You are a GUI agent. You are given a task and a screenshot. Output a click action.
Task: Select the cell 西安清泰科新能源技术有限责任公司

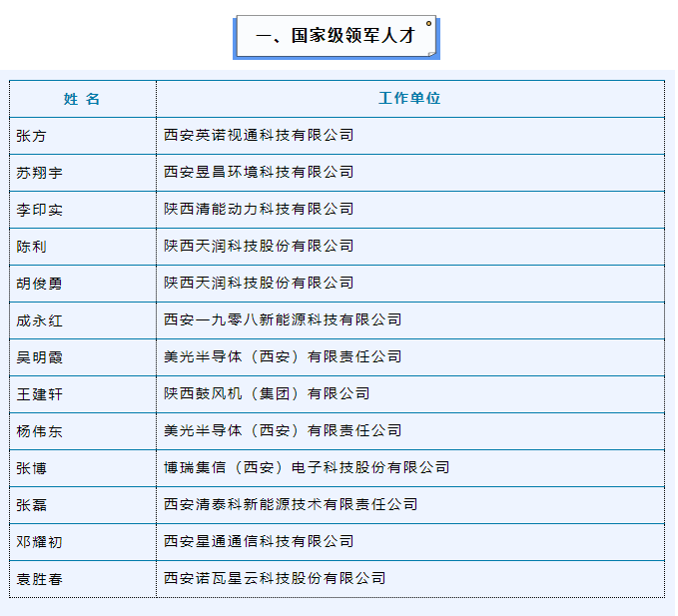coord(291,505)
